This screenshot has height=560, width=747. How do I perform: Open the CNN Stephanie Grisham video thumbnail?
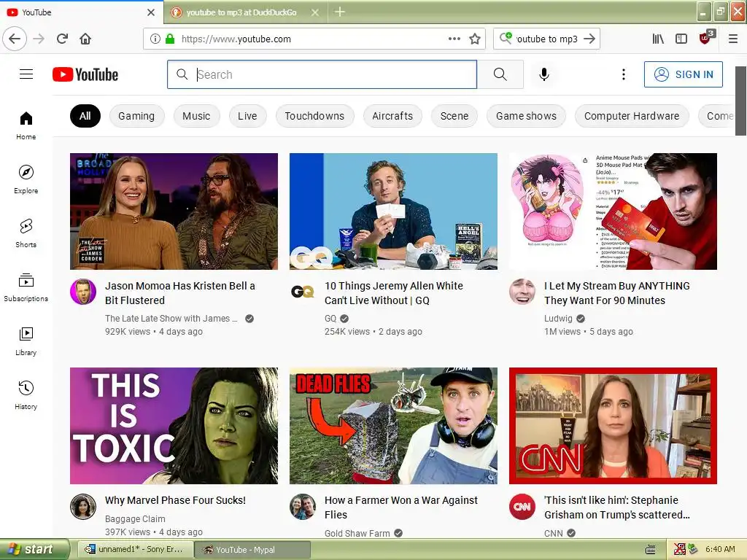(613, 426)
